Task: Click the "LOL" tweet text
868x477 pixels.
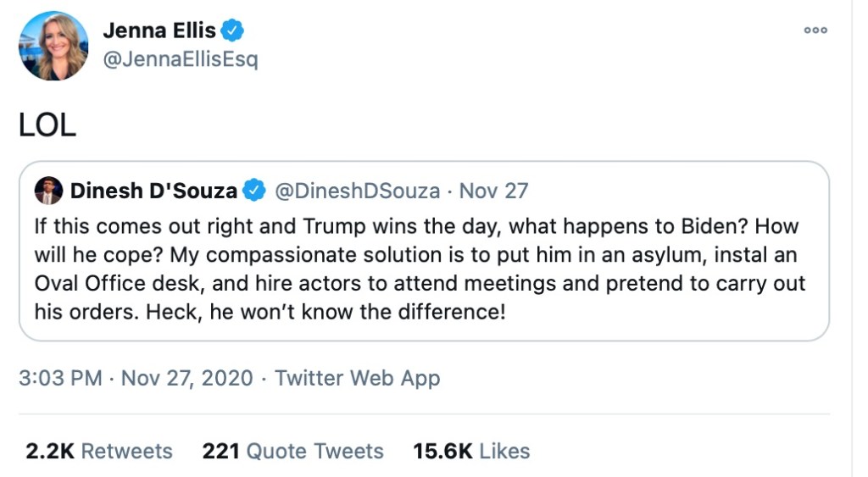Action: tap(47, 125)
